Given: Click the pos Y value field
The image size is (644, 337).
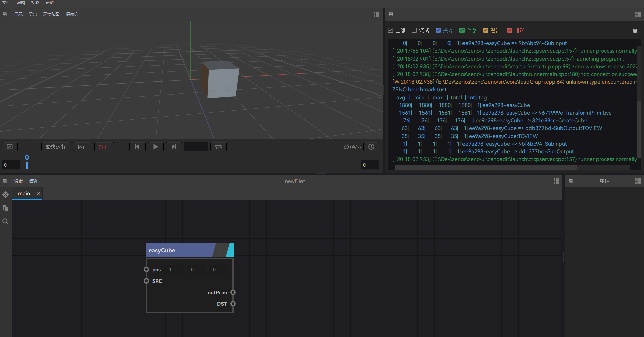Looking at the screenshot, I should pos(196,270).
